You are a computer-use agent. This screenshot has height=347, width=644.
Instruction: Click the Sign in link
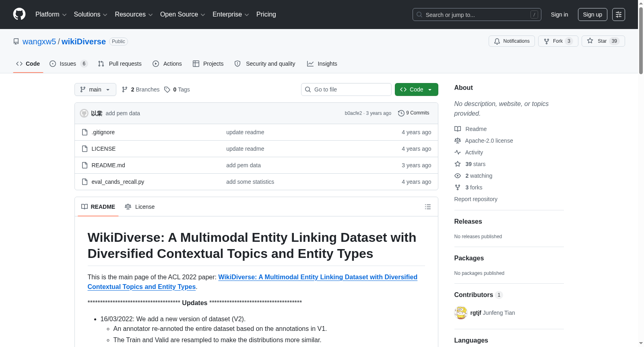point(559,15)
